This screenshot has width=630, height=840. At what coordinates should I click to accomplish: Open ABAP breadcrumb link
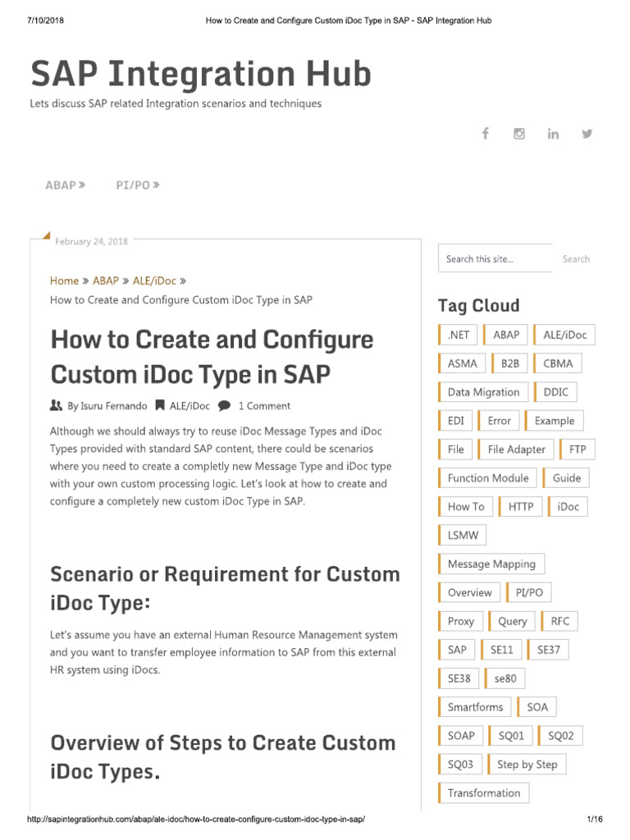tap(106, 281)
